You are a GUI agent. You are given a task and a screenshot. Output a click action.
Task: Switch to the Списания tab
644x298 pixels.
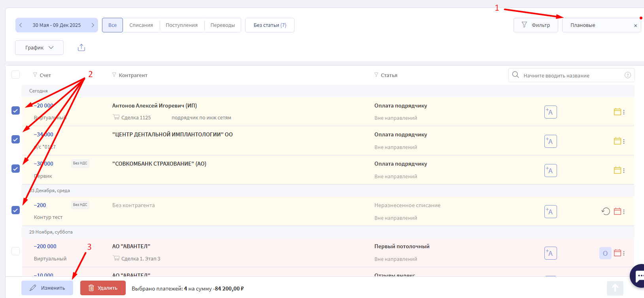coord(141,25)
